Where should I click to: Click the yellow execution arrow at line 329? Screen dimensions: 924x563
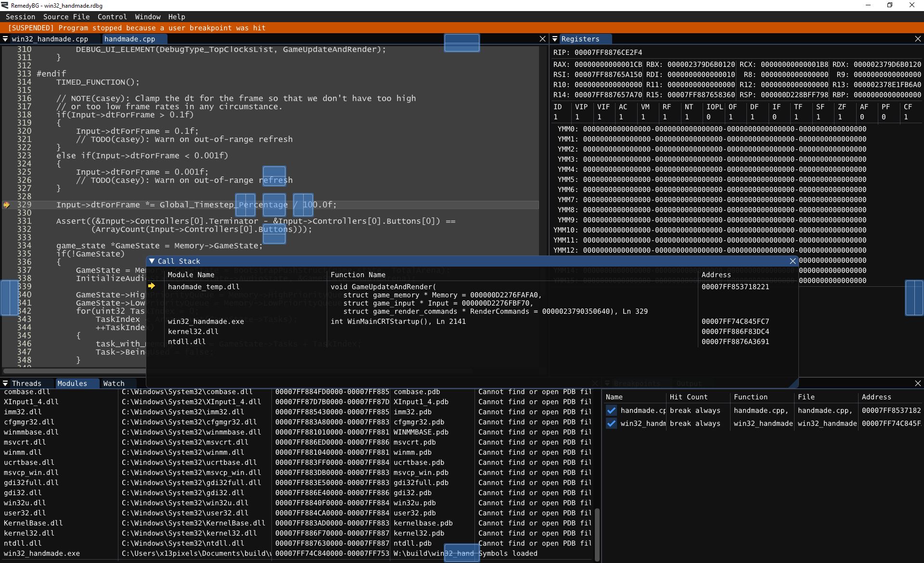(x=7, y=205)
